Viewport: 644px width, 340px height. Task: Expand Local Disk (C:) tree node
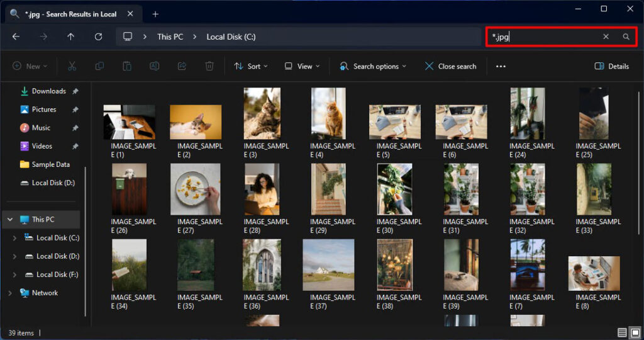click(15, 238)
